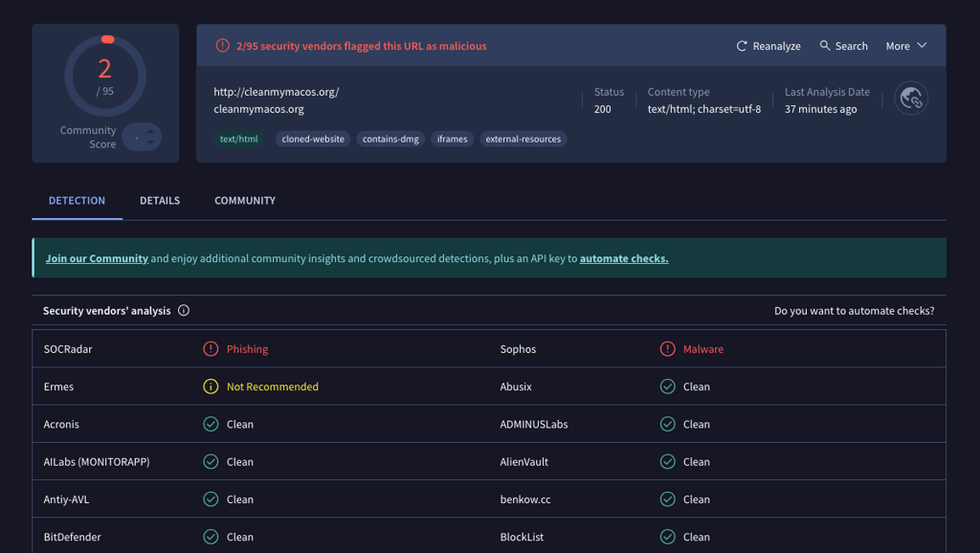Screen dimensions: 980x553
Task: Click the Acronis Clean checkmark icon
Action: pos(211,424)
